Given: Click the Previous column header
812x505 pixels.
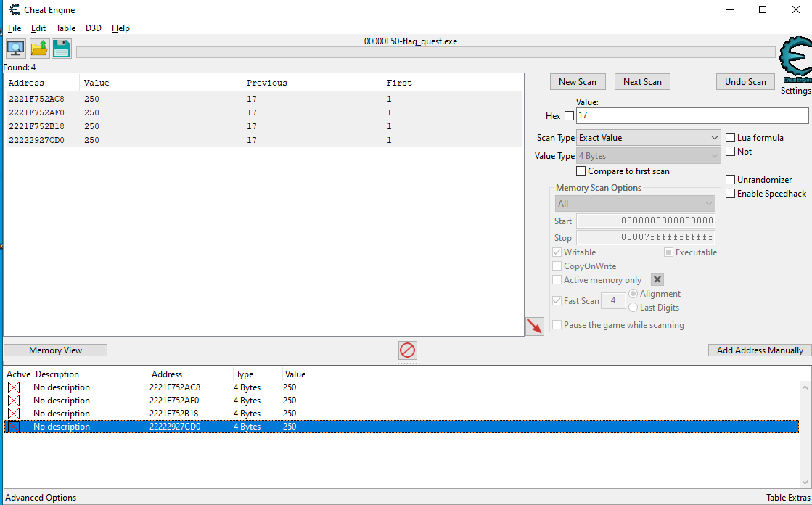Looking at the screenshot, I should click(x=312, y=83).
